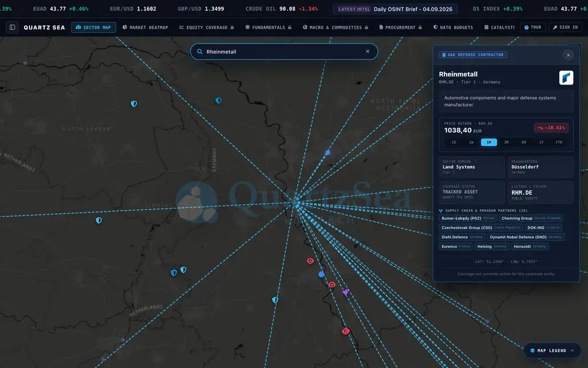Open the locked Equity Coverage tab
This screenshot has height=368, width=588.
click(x=207, y=28)
